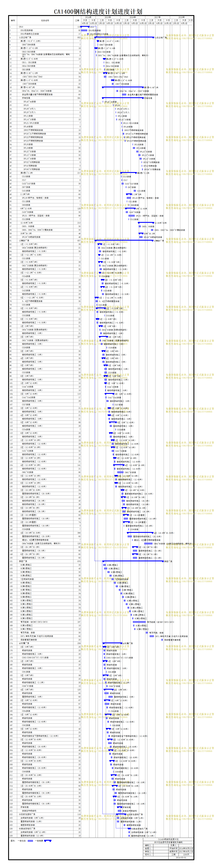Select task name 'SPL05' in the table

click(x=26, y=105)
